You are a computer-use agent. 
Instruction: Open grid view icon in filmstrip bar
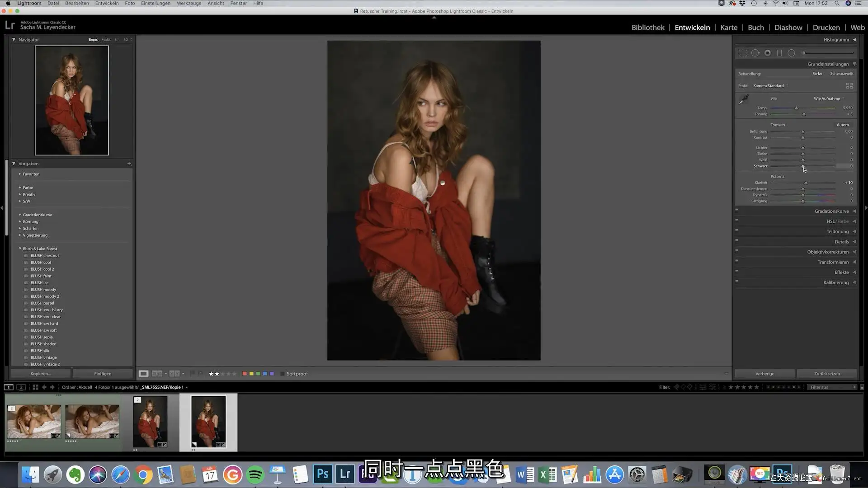click(35, 387)
